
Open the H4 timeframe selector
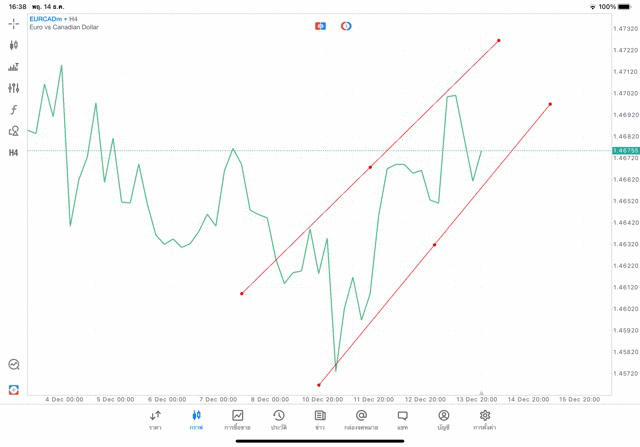tap(14, 153)
